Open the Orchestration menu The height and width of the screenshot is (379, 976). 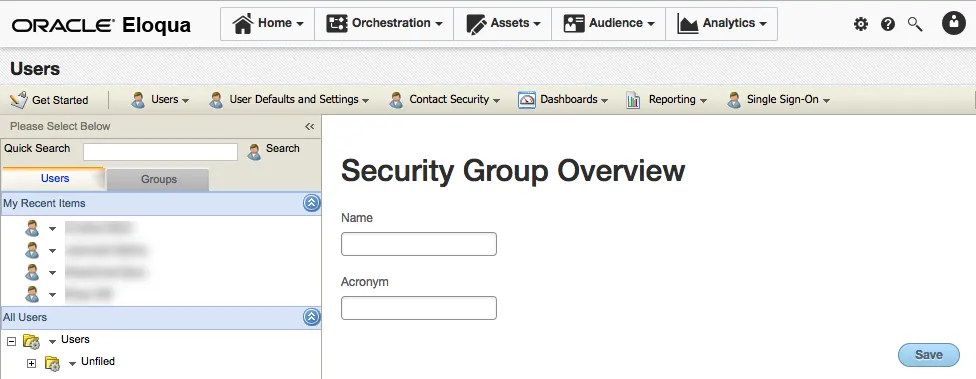click(384, 24)
